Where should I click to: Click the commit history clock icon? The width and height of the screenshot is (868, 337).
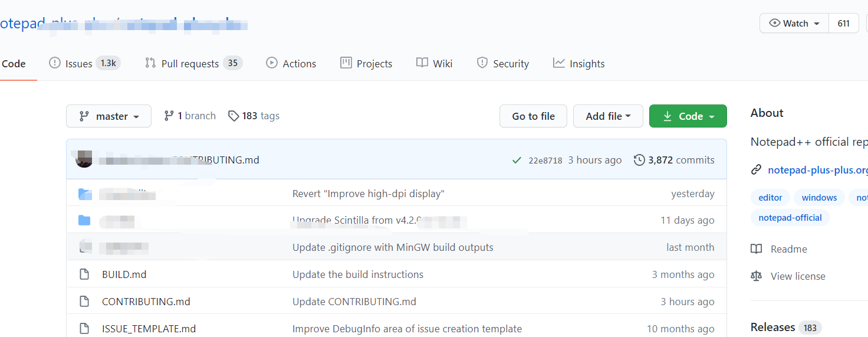(639, 160)
